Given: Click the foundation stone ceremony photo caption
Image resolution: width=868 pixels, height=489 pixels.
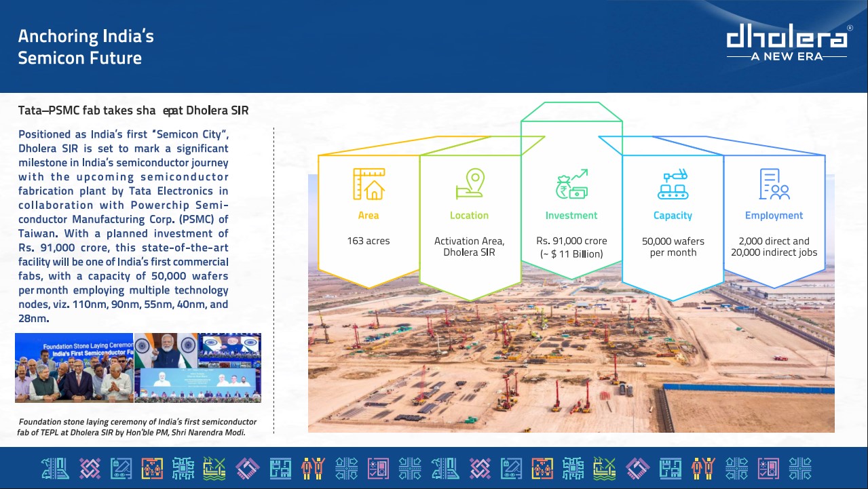Looking at the screenshot, I should [137, 427].
